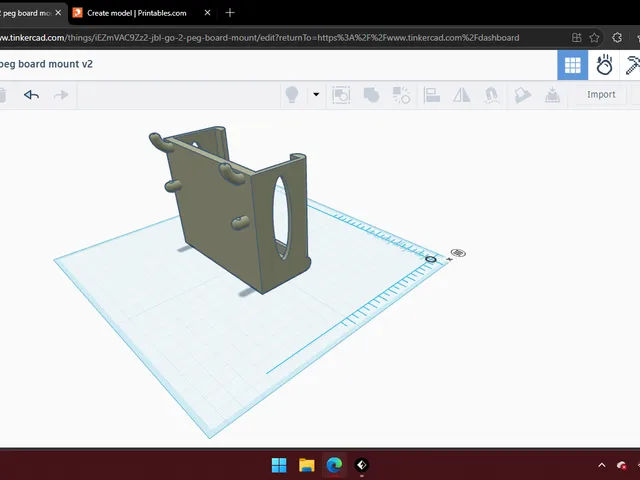
Task: Open the dropdown arrow next to lightbulb
Action: (x=316, y=94)
